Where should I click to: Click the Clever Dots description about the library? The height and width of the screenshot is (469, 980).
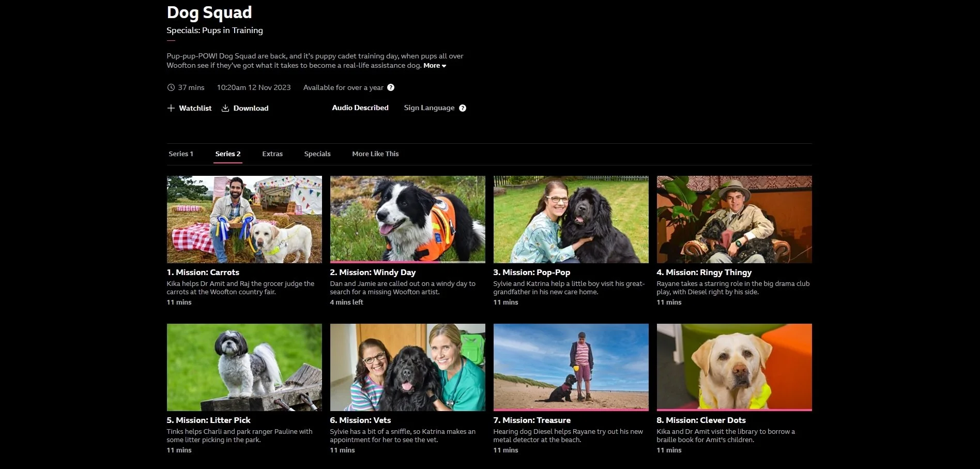click(x=726, y=436)
